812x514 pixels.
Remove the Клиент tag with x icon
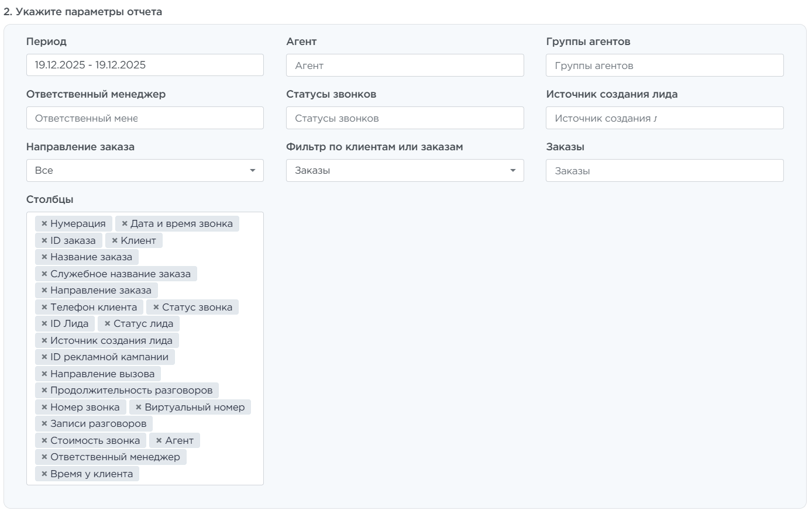pyautogui.click(x=115, y=240)
